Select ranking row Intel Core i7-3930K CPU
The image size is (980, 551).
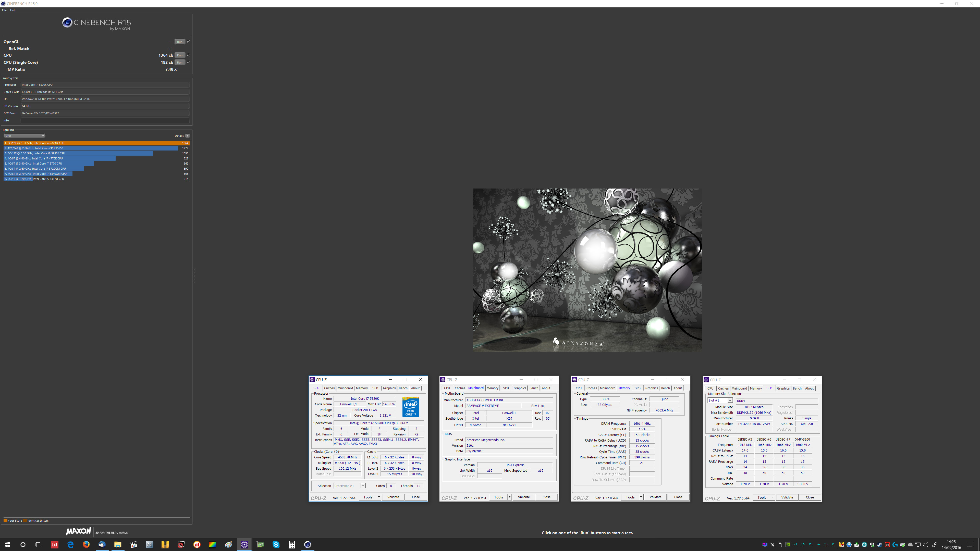coord(96,153)
